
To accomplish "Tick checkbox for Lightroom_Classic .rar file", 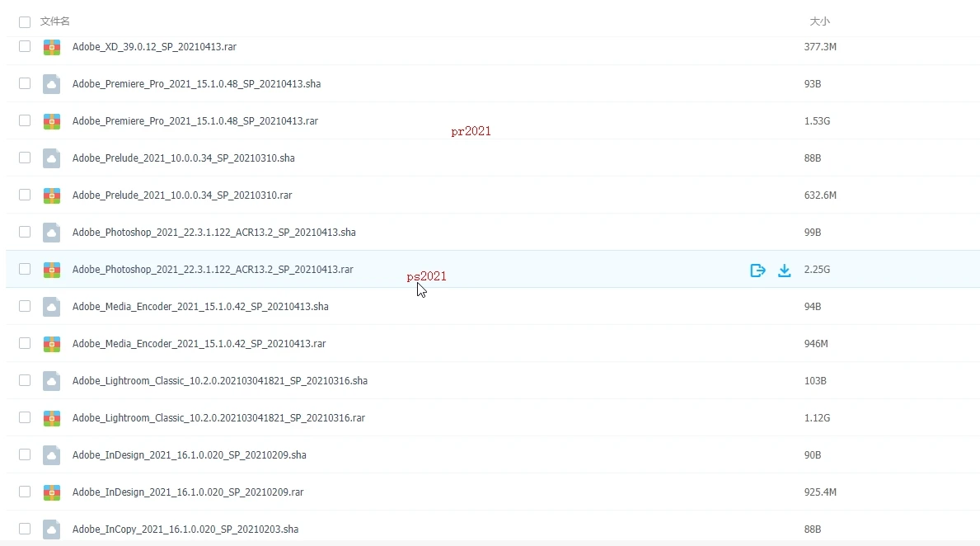I will click(25, 417).
